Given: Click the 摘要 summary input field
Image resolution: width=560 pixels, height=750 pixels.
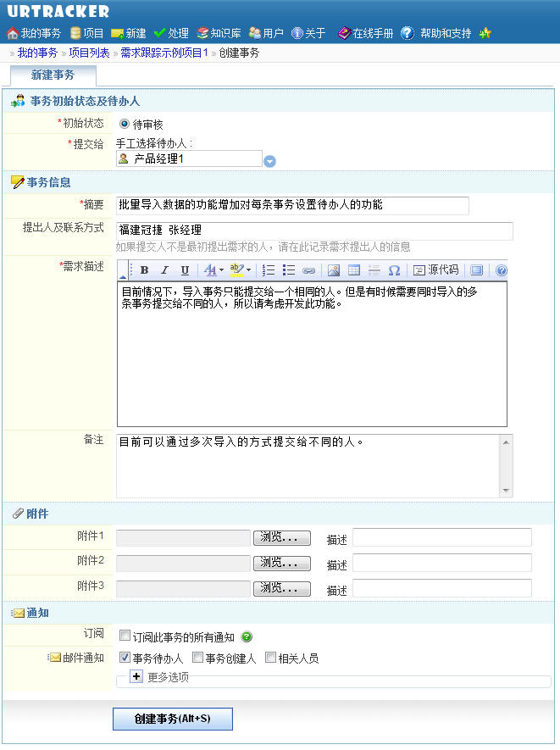Looking at the screenshot, I should (x=292, y=205).
